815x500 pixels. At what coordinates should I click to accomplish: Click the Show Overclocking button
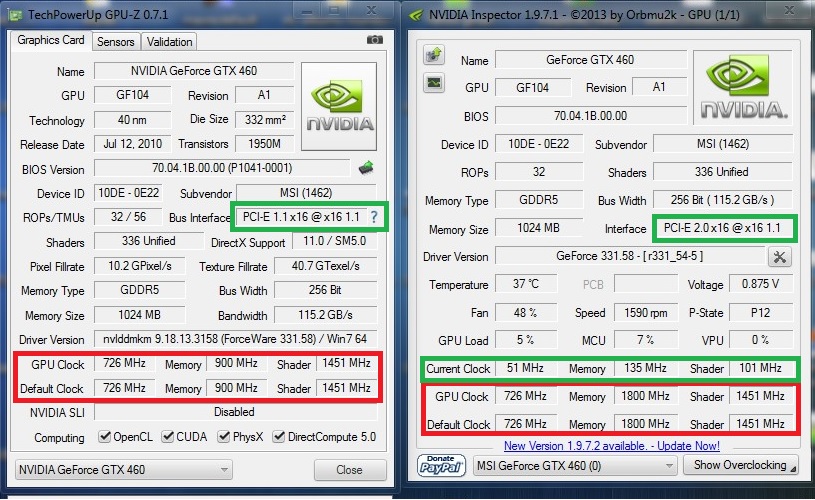[x=741, y=465]
